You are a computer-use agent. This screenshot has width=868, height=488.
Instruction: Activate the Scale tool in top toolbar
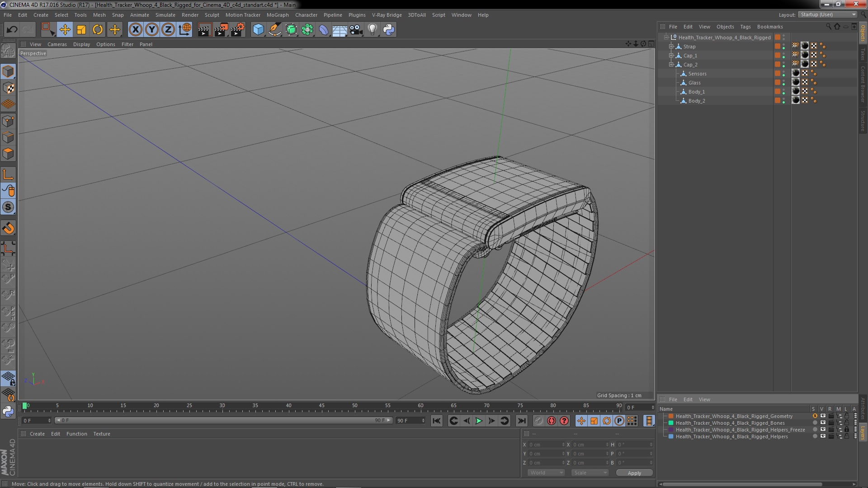pos(81,30)
